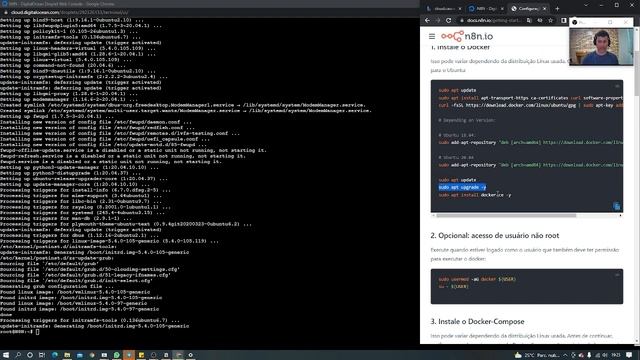Open the notification center
Screen dimensions: 640x360
[629, 355]
